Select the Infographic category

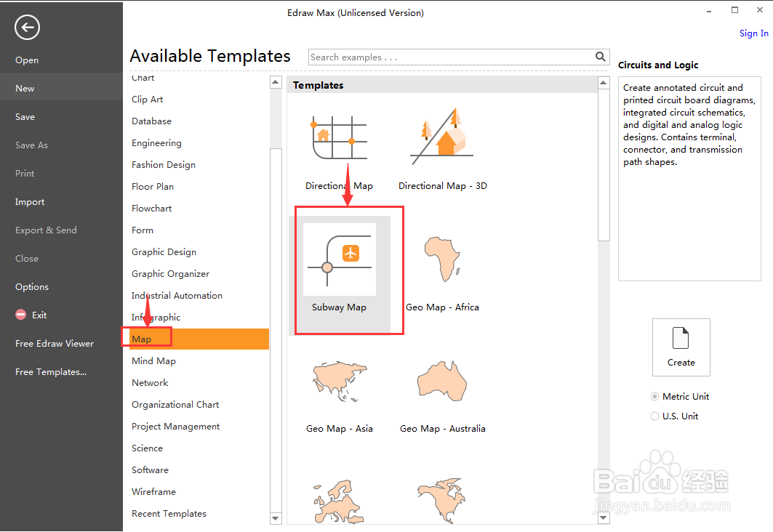coord(156,317)
